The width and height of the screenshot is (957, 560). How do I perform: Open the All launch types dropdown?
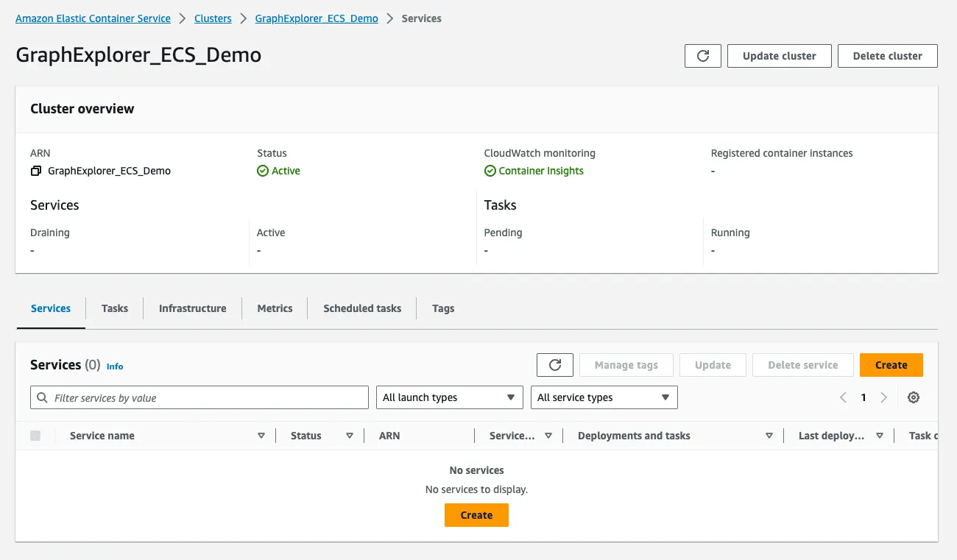[x=449, y=397]
